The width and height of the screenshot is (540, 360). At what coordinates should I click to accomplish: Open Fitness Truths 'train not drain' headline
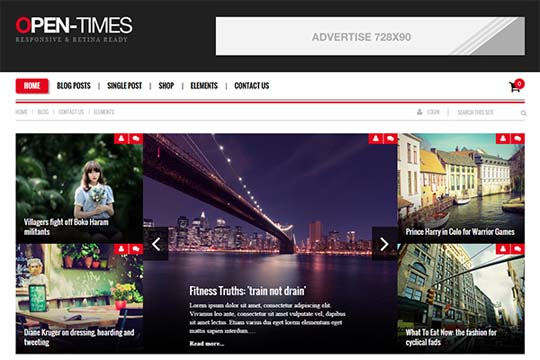(247, 291)
